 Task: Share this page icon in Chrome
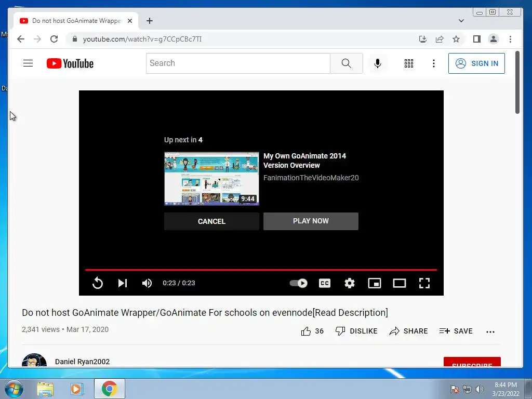440,39
